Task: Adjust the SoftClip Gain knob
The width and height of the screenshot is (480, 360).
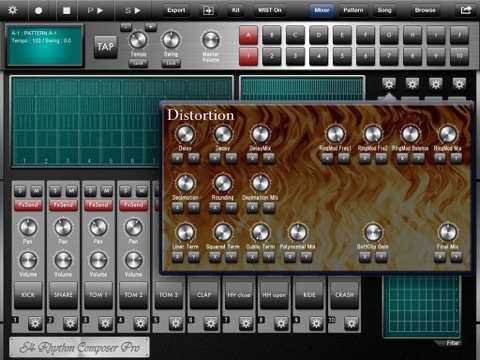Action: pyautogui.click(x=373, y=232)
